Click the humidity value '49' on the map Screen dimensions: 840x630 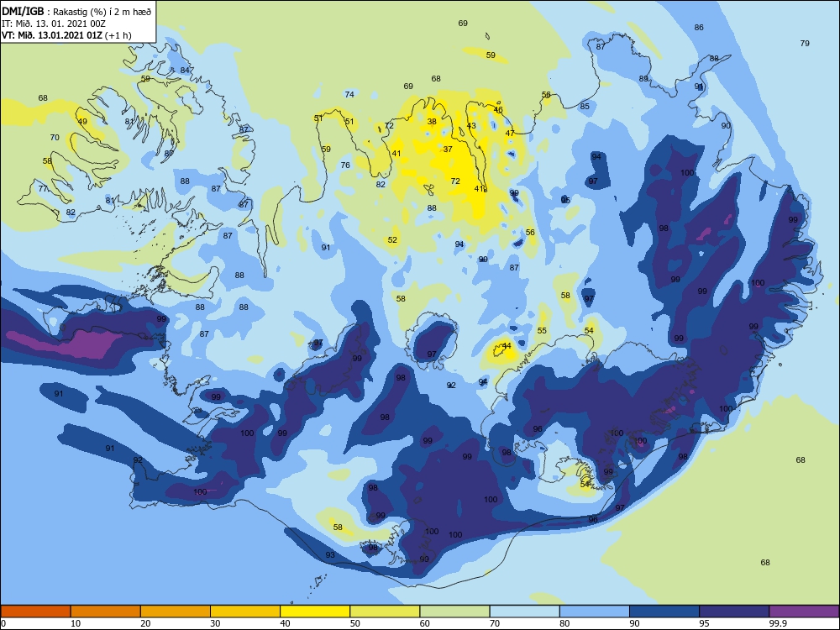[x=82, y=122]
